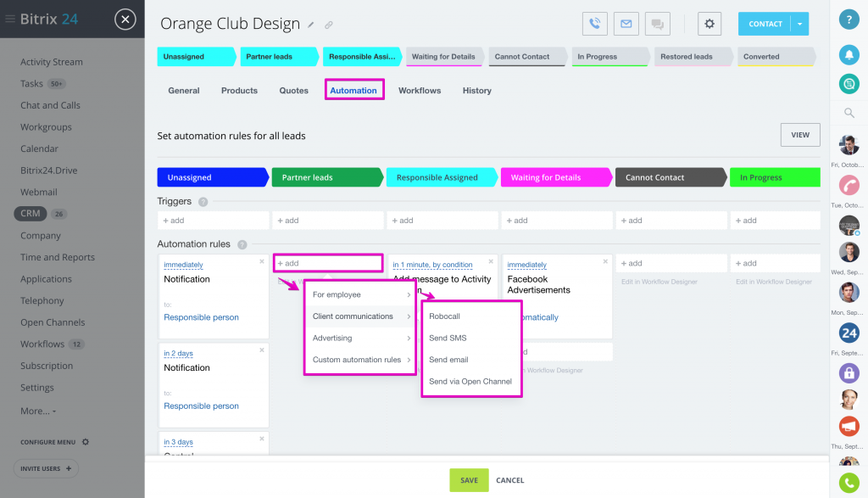
Task: Remove the in 3 days rule
Action: click(262, 439)
